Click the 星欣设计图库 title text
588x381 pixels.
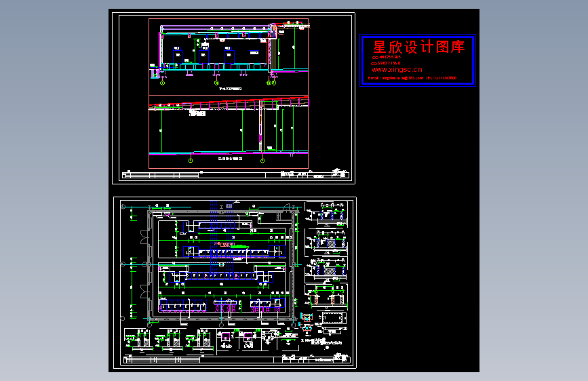tap(419, 47)
